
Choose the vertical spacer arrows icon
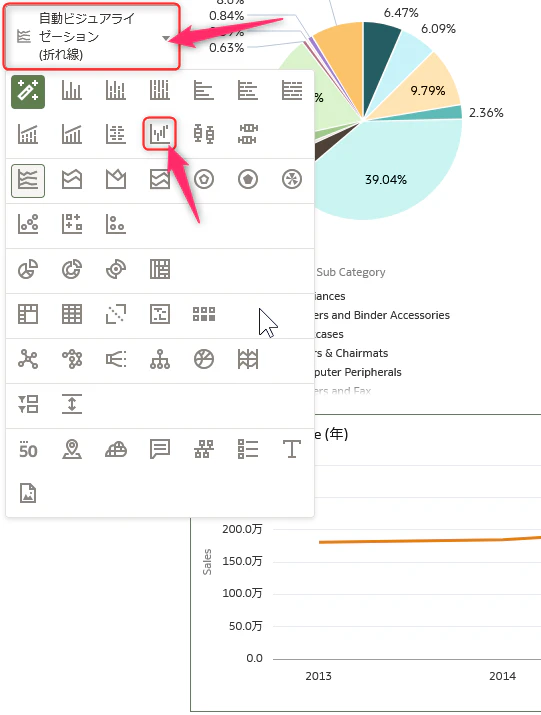[72, 404]
